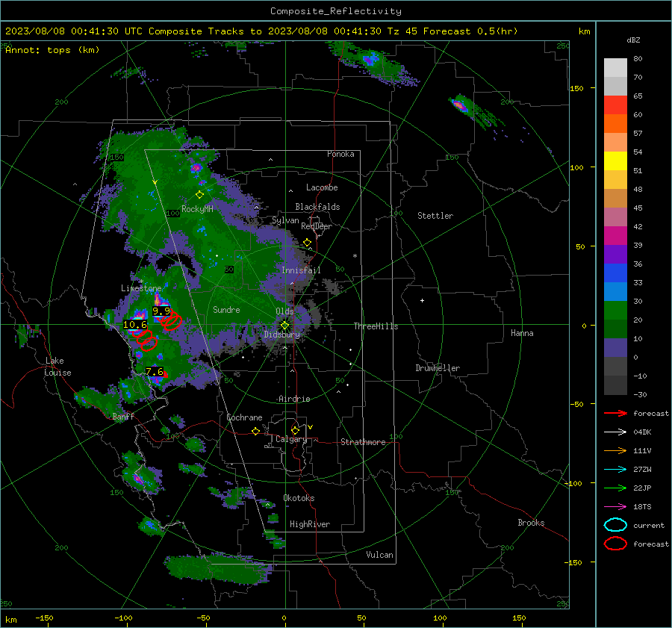Click the Limestone label
The height and width of the screenshot is (628, 672).
coord(141,288)
